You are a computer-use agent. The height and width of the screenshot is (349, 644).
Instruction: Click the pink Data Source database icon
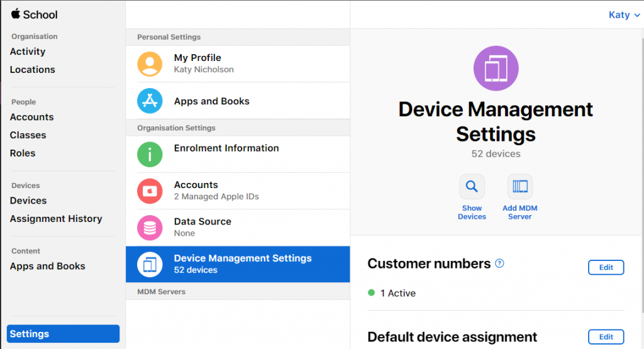[x=150, y=227]
